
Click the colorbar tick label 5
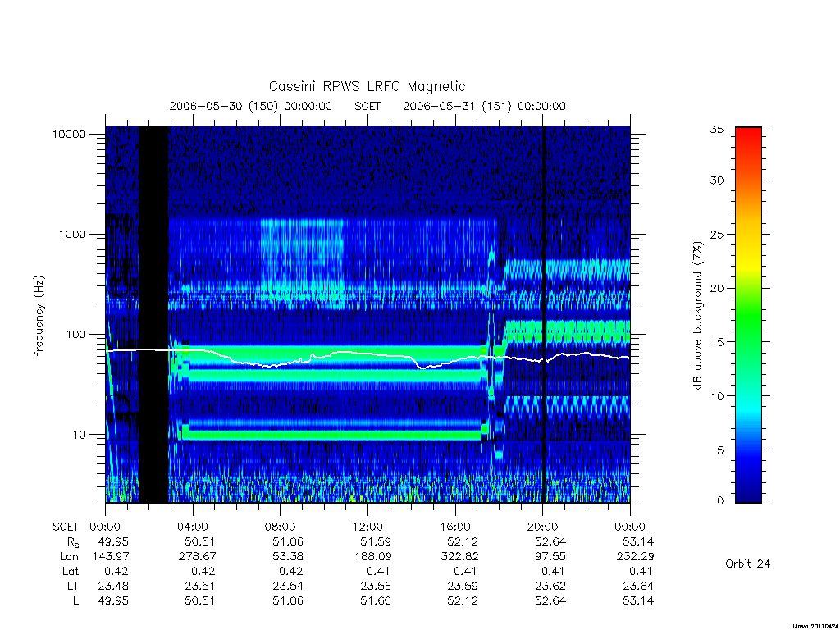[720, 450]
